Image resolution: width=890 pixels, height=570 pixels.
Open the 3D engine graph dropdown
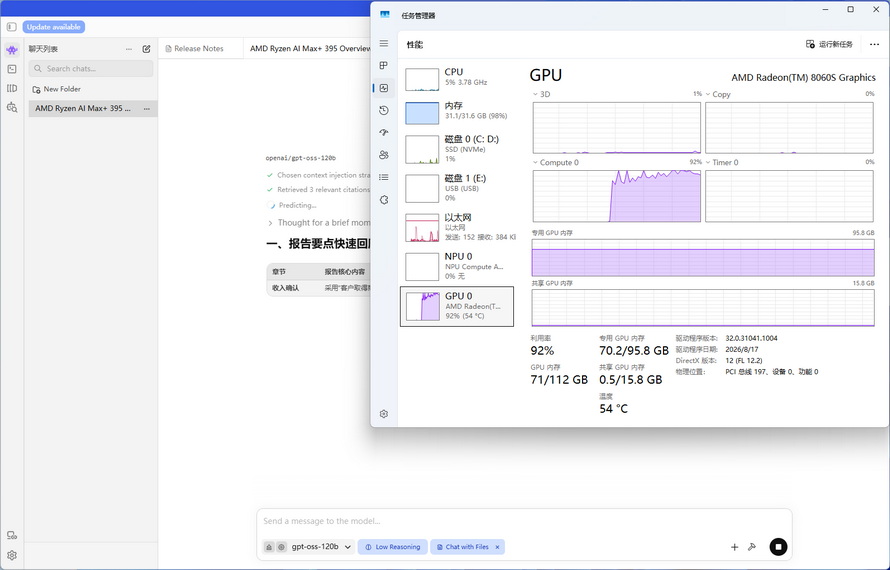coord(535,94)
